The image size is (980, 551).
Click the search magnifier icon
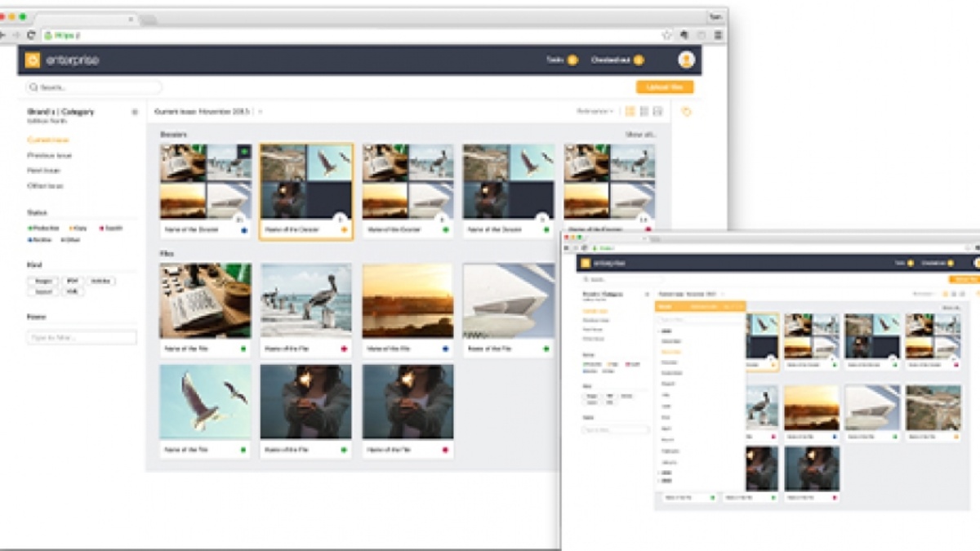pos(33,87)
